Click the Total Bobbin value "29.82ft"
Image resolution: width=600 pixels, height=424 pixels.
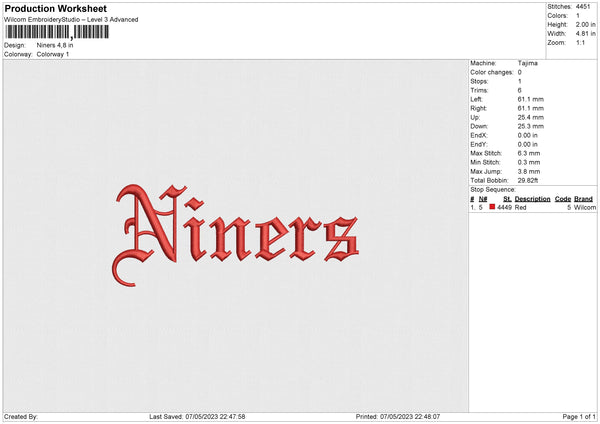pyautogui.click(x=528, y=180)
